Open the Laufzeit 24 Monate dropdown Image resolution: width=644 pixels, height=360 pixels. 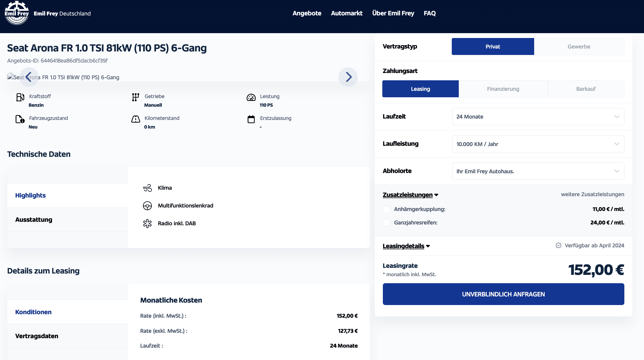[538, 117]
